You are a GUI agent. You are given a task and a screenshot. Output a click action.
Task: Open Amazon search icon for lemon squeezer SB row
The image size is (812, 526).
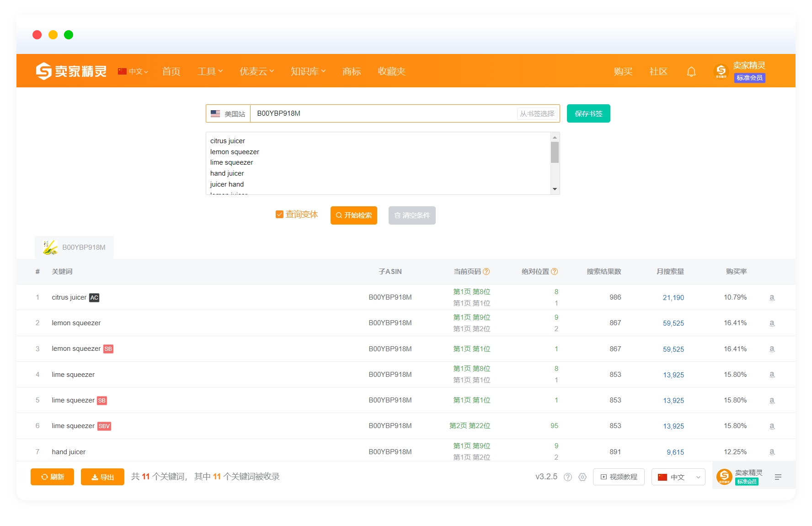772,349
